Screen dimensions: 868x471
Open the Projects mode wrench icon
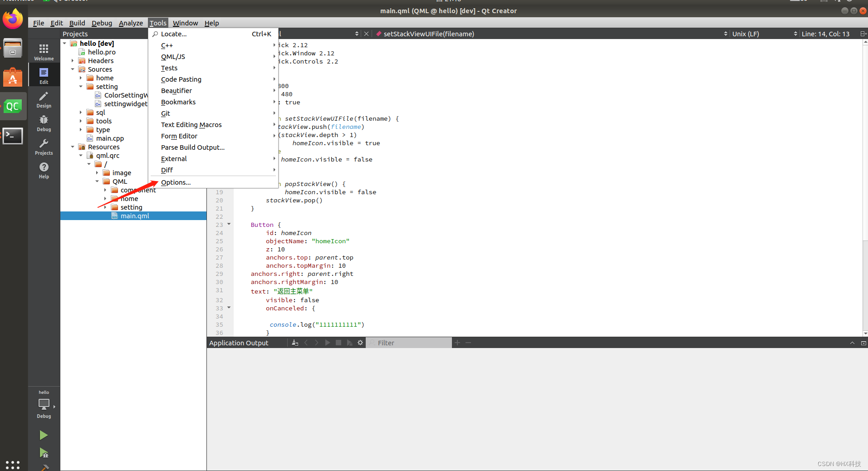[x=44, y=146]
